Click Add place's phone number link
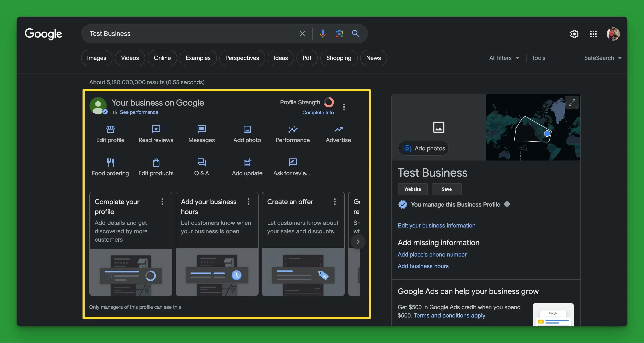Image resolution: width=644 pixels, height=343 pixels. click(432, 254)
